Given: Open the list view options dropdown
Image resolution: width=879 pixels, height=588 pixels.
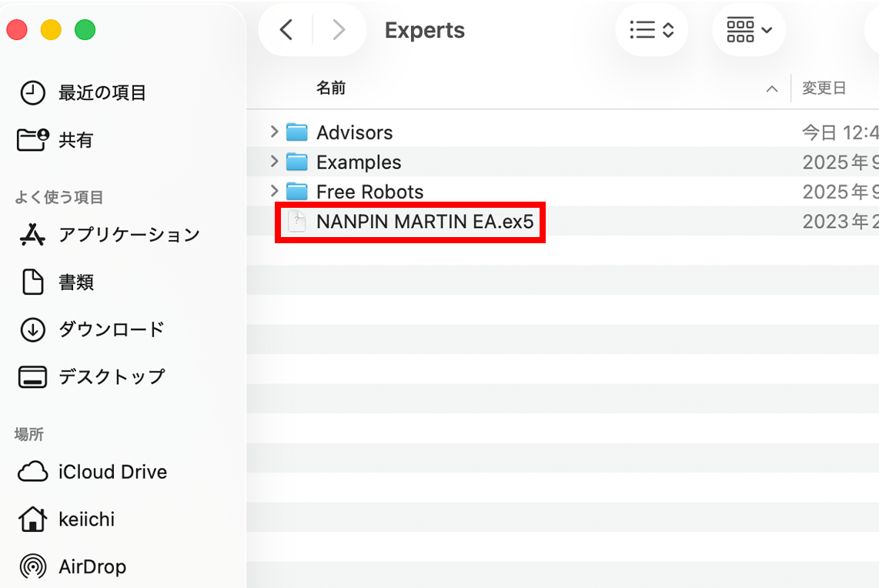Looking at the screenshot, I should tap(651, 30).
